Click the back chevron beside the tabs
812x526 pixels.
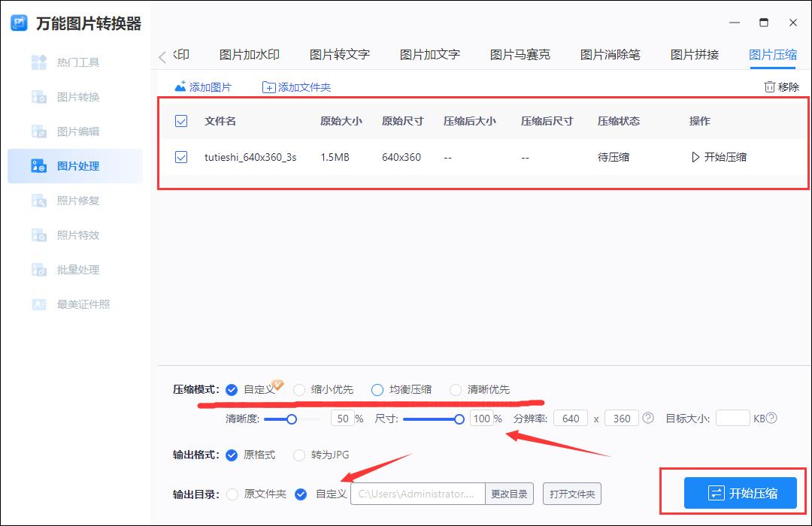point(162,54)
